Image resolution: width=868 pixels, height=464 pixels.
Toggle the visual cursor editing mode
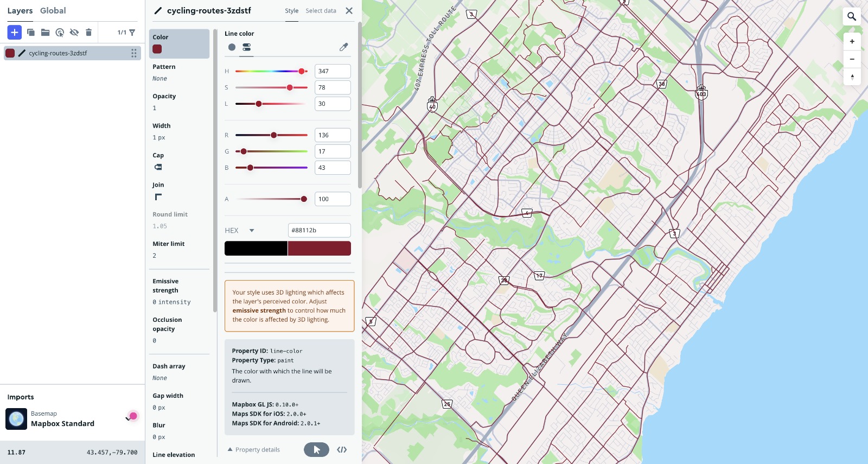click(316, 449)
